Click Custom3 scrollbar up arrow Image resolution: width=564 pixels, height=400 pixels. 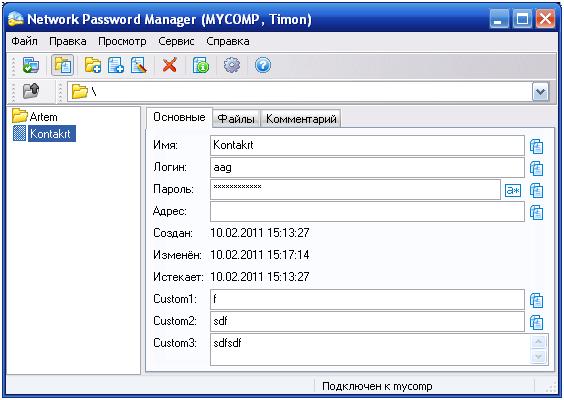click(538, 341)
